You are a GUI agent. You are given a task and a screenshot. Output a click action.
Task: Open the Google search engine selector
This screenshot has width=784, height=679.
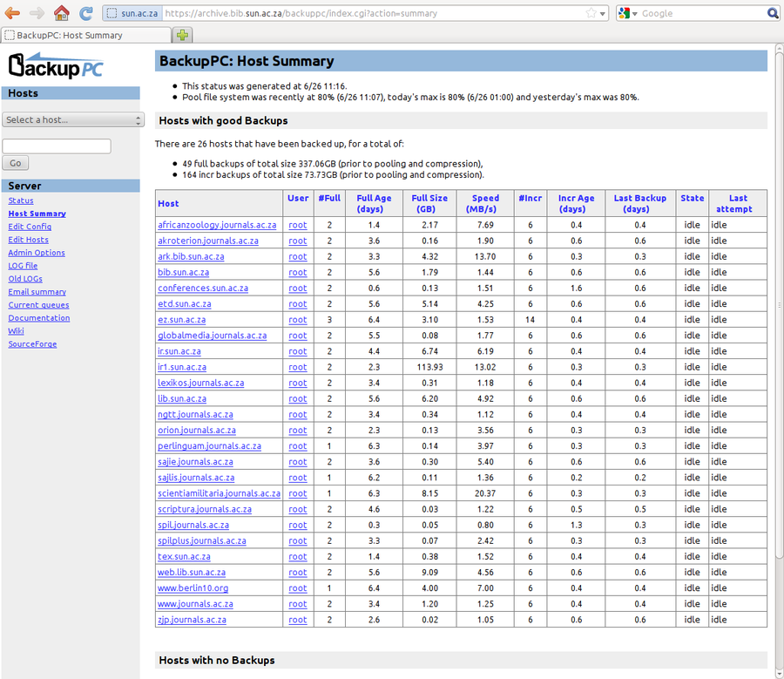coord(627,13)
